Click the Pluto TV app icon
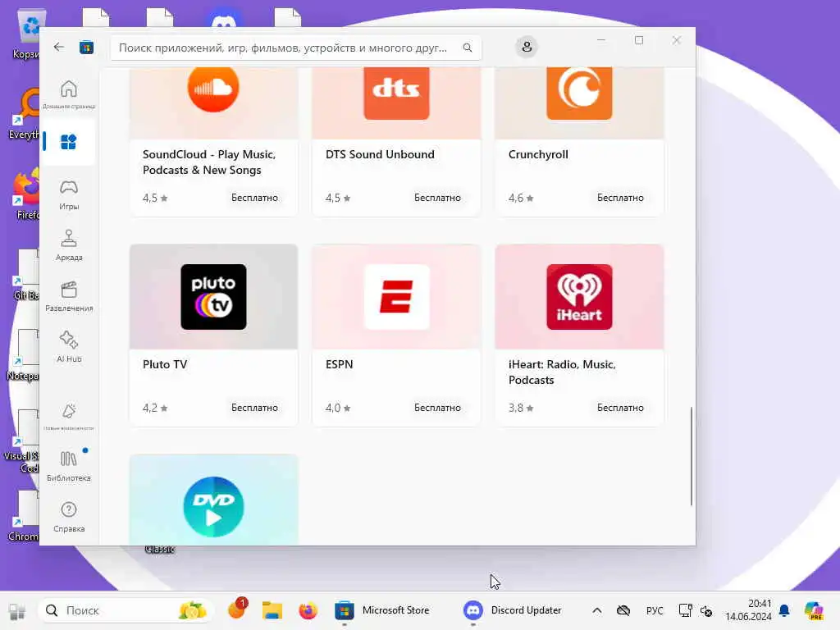The width and height of the screenshot is (840, 630). coord(213,297)
